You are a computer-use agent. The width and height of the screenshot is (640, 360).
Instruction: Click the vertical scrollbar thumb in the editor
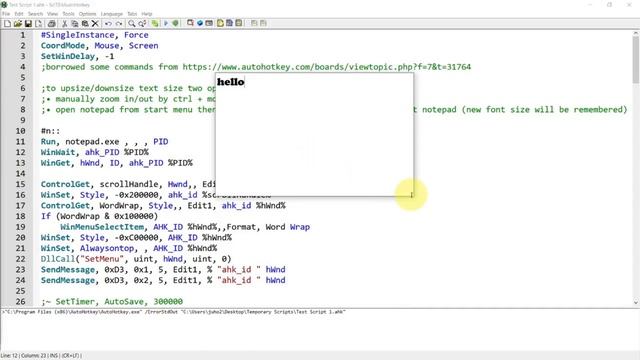coord(636,60)
